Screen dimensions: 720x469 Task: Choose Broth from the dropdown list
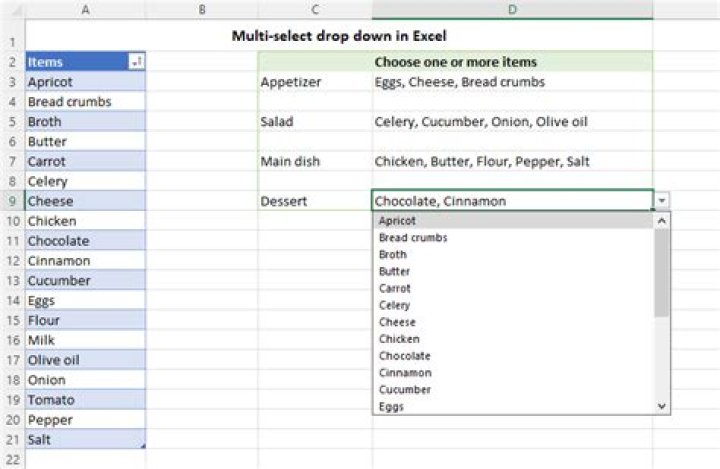pos(394,255)
